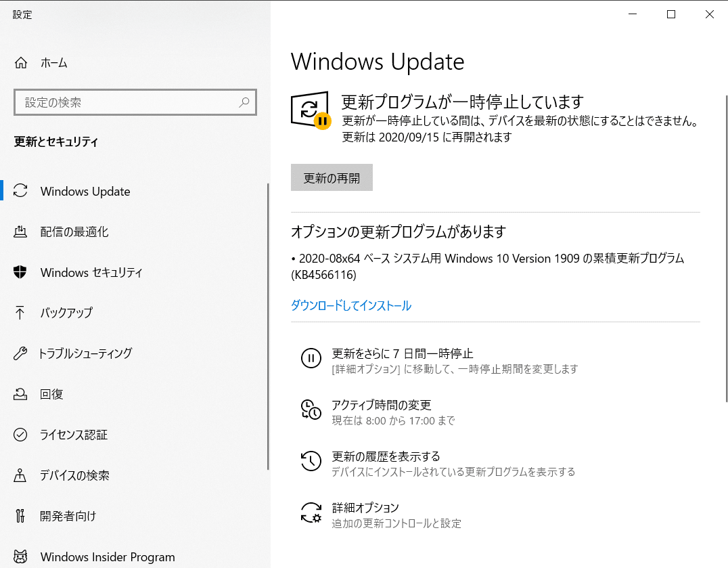The height and width of the screenshot is (568, 728).
Task: Click オプションの更新プログラムがあります heading
Action: pos(399,232)
